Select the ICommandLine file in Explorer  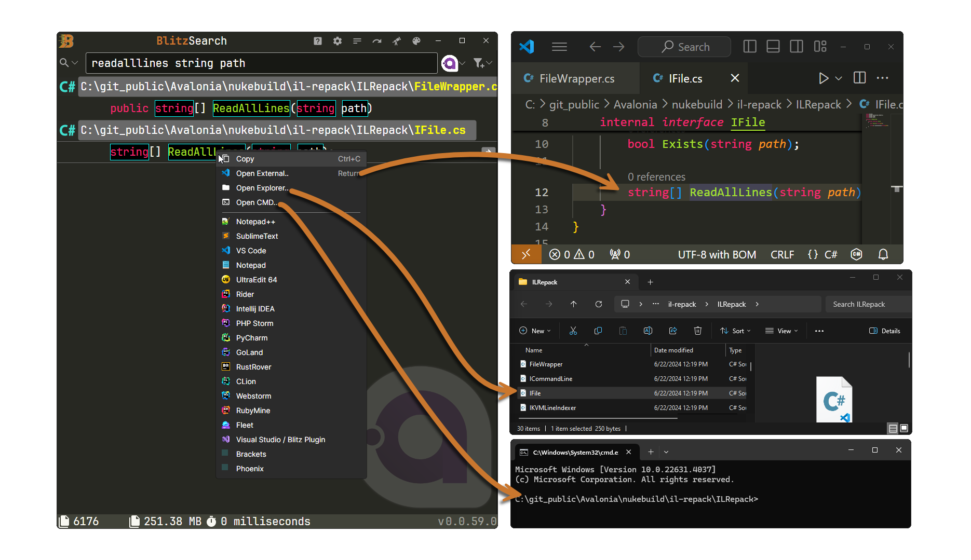click(x=632, y=379)
